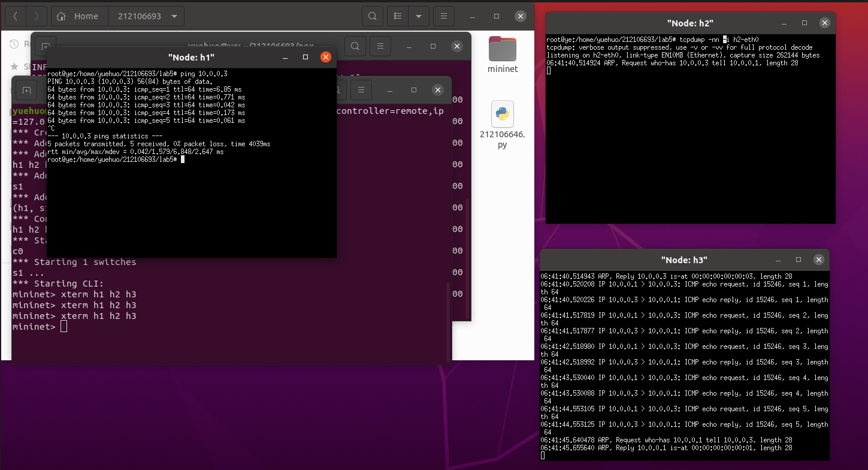Image resolution: width=868 pixels, height=470 pixels.
Task: Open view options dropdown arrow in Files
Action: [x=418, y=16]
